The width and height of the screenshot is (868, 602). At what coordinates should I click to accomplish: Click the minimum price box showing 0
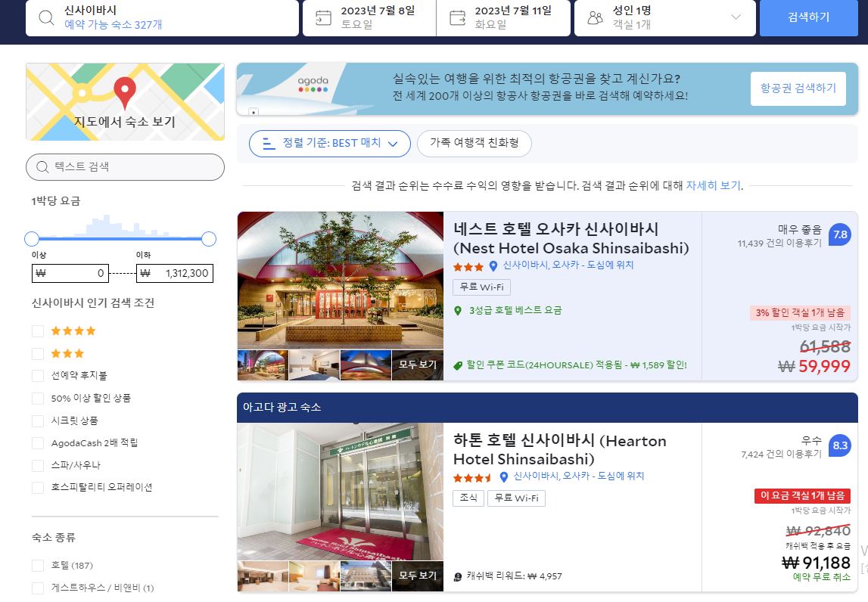[x=70, y=273]
